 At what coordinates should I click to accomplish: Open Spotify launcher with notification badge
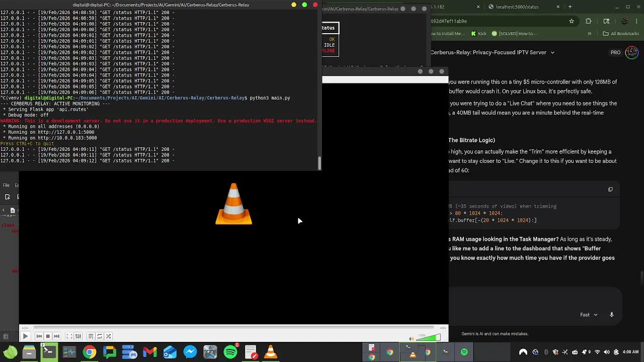pyautogui.click(x=230, y=352)
